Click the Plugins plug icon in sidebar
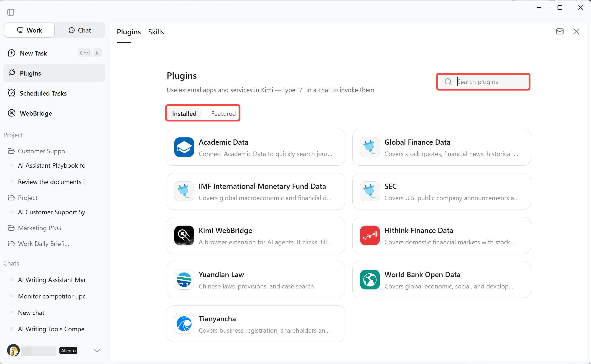591x364 pixels. click(x=12, y=73)
